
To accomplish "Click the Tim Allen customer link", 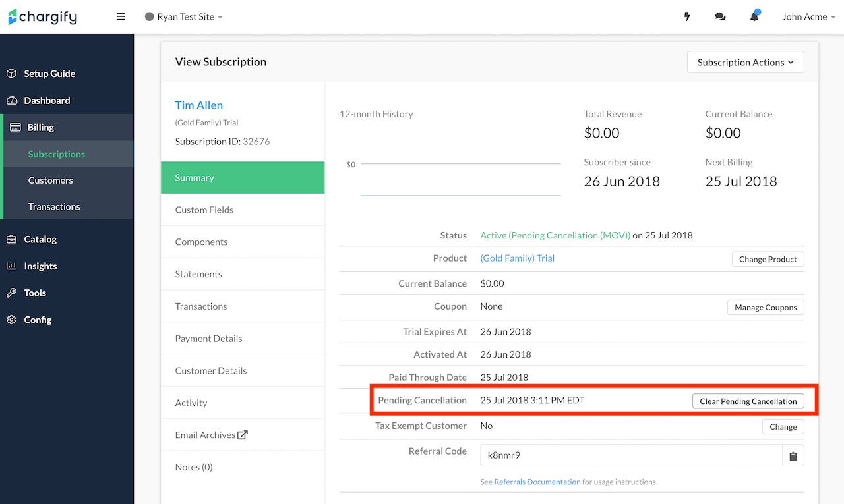I will coord(198,105).
